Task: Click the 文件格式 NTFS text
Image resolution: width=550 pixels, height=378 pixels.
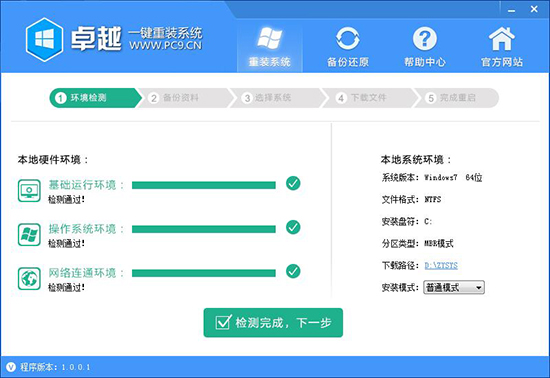Action: pyautogui.click(x=411, y=200)
